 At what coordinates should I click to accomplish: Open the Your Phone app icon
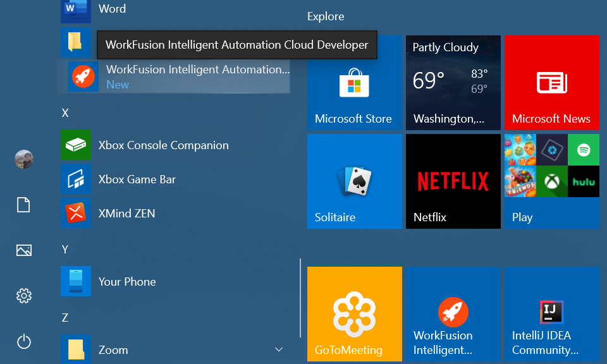tap(76, 281)
